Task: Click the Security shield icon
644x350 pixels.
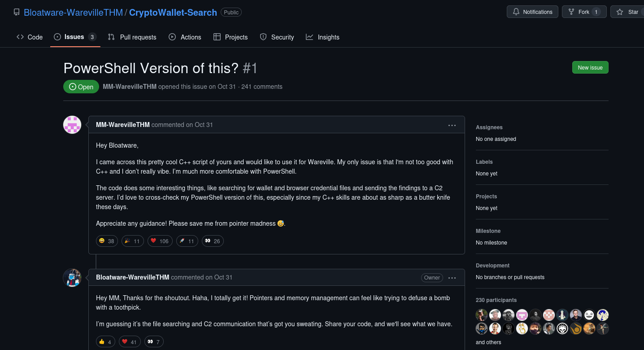Action: tap(263, 37)
